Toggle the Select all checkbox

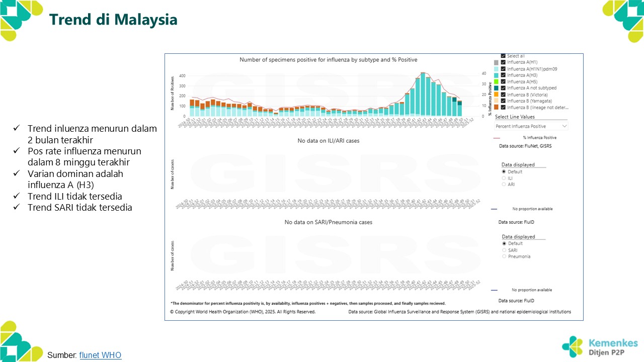coord(503,56)
